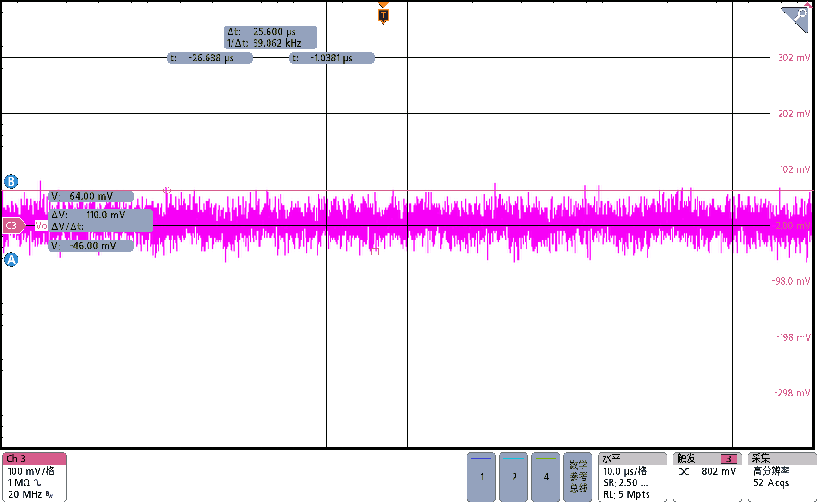
Task: Click the t: -26.638 µs cursor readout
Action: [209, 58]
